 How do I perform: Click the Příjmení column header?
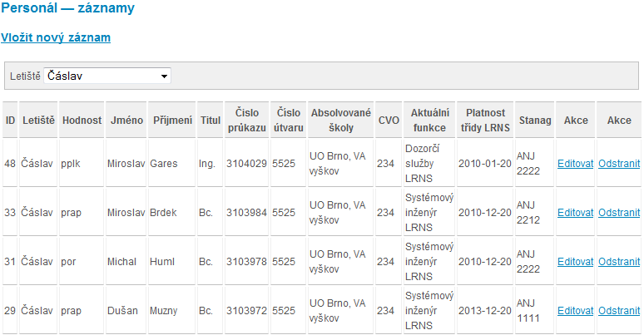pyautogui.click(x=172, y=120)
